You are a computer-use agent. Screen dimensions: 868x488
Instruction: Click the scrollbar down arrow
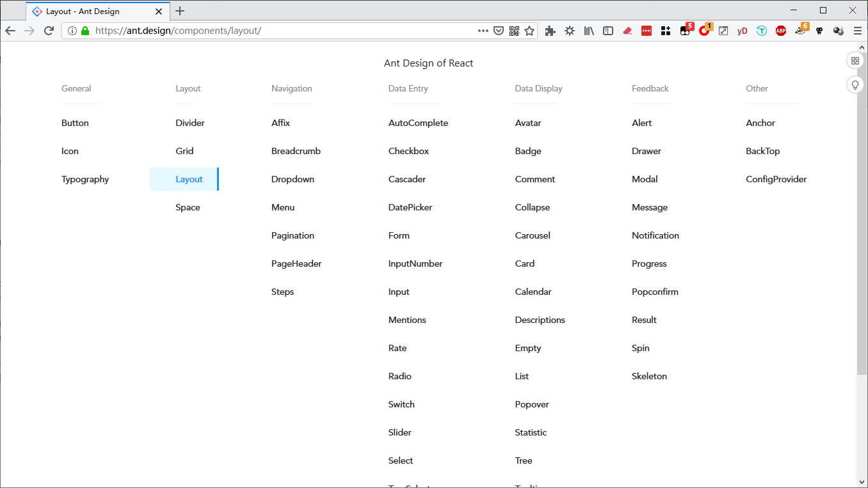862,482
